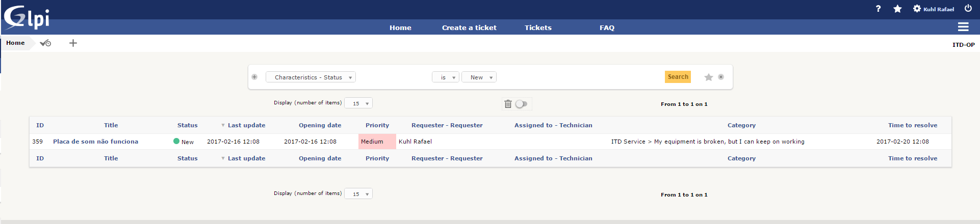
Task: Click the yellow Search button
Action: point(678,77)
